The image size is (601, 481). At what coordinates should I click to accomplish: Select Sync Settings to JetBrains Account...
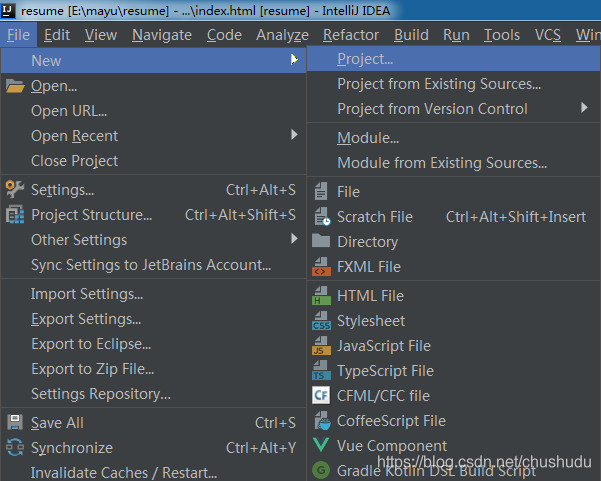(153, 265)
